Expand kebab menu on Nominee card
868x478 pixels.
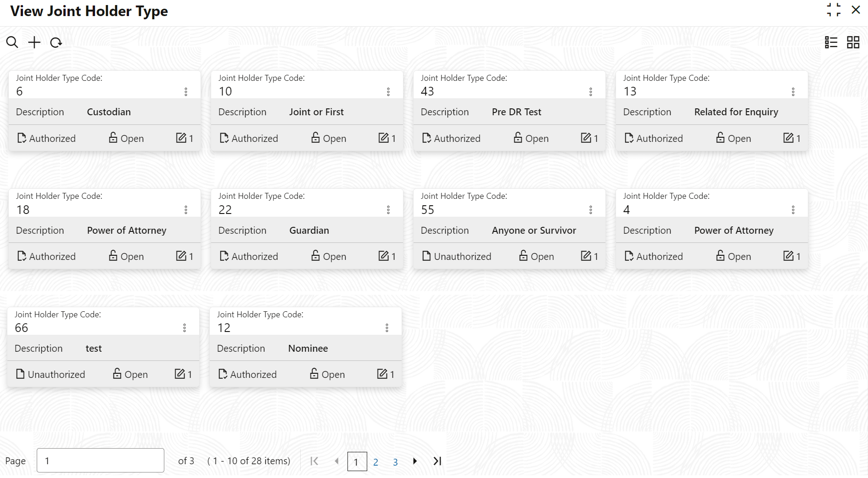pos(387,328)
